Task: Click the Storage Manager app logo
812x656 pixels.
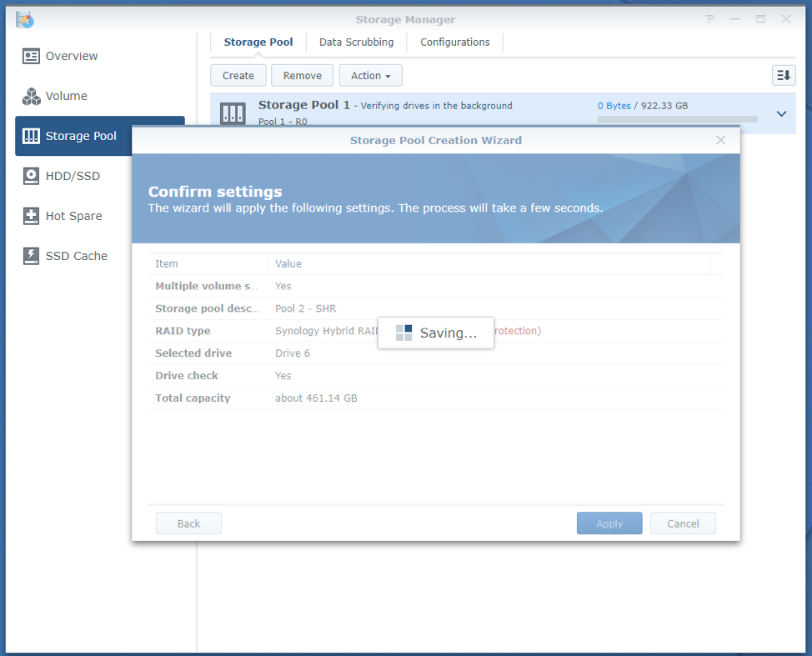Action: point(25,19)
